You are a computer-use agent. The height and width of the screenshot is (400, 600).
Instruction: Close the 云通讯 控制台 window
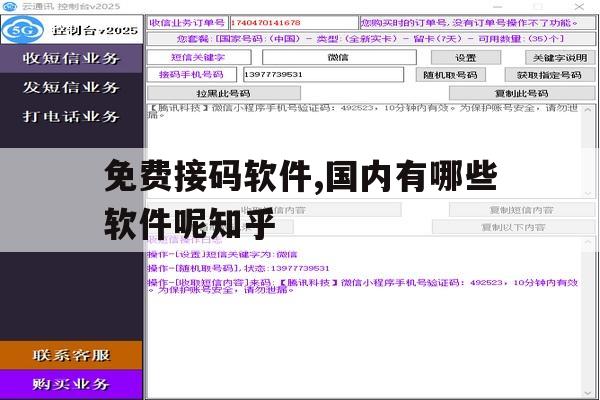pyautogui.click(x=579, y=7)
